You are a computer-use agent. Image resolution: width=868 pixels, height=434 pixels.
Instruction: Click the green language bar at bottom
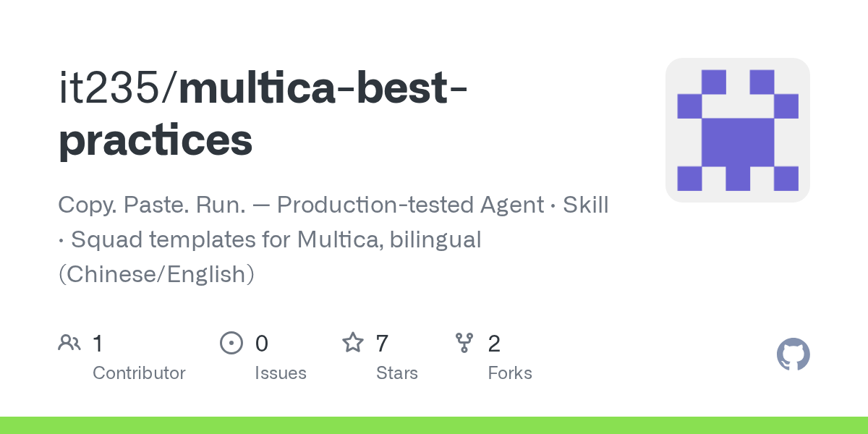click(434, 425)
